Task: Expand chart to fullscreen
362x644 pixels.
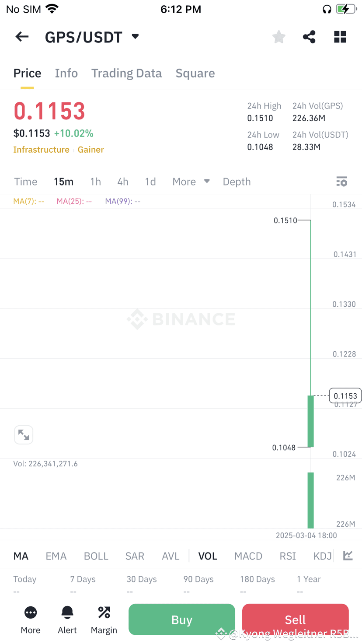Action: [24, 435]
